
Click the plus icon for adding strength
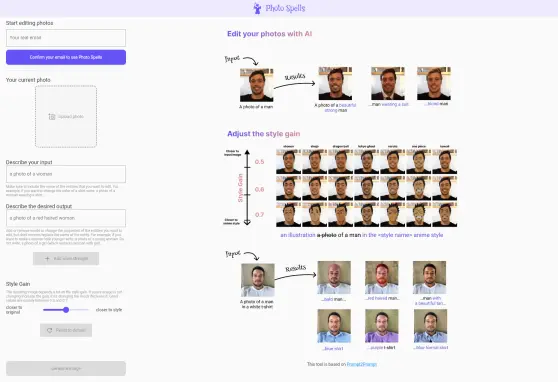tap(47, 258)
